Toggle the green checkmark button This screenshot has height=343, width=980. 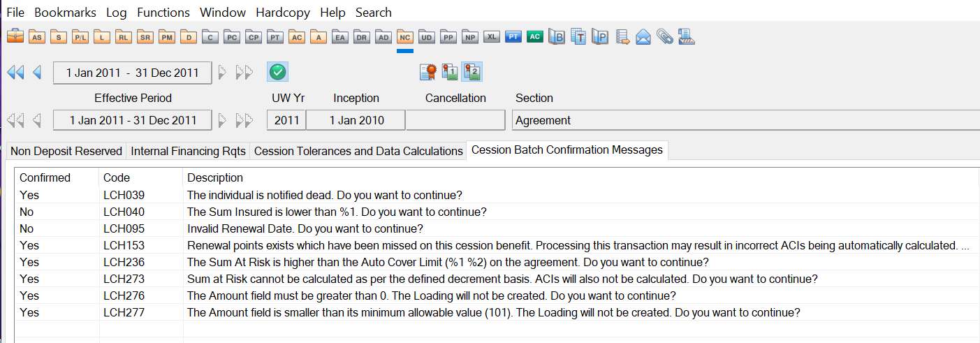pyautogui.click(x=277, y=72)
